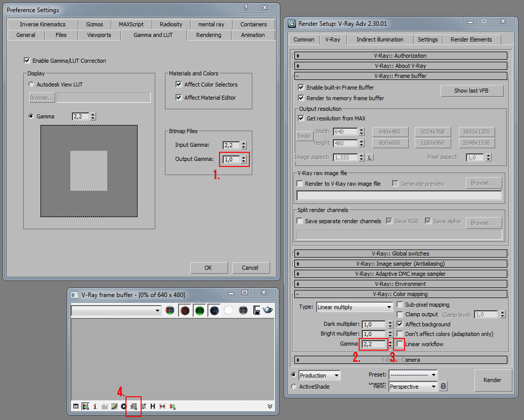Uncheck Get resolution from MAX
Screen dimensions: 524x420
point(301,118)
